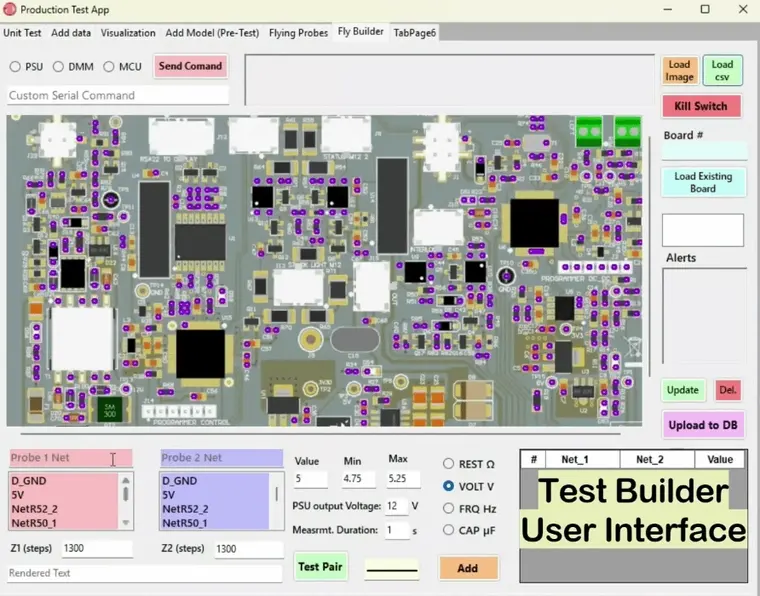Click the Production Test App title icon
760x596 pixels.
9,9
